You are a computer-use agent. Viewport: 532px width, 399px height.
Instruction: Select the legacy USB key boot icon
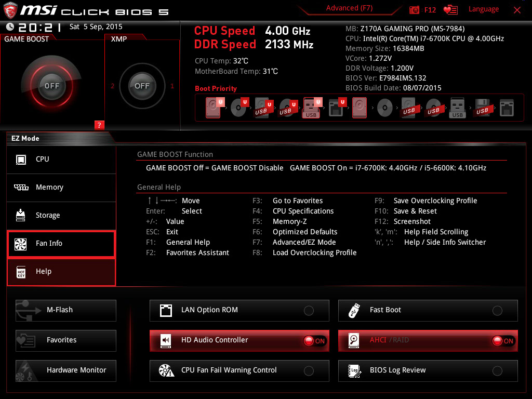(457, 108)
